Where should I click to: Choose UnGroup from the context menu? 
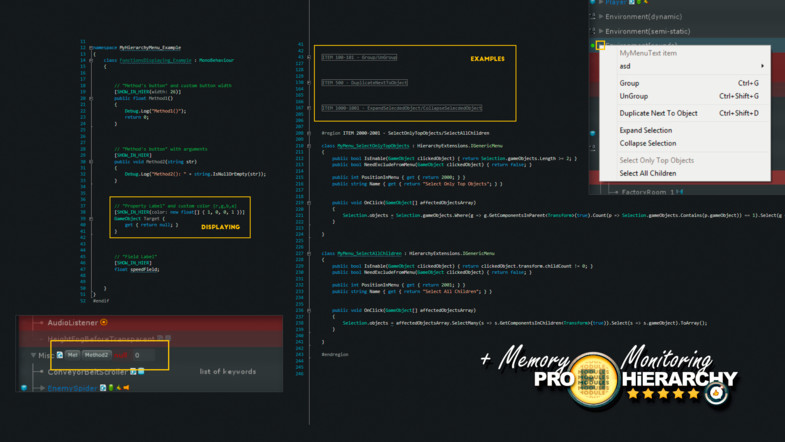click(685, 96)
